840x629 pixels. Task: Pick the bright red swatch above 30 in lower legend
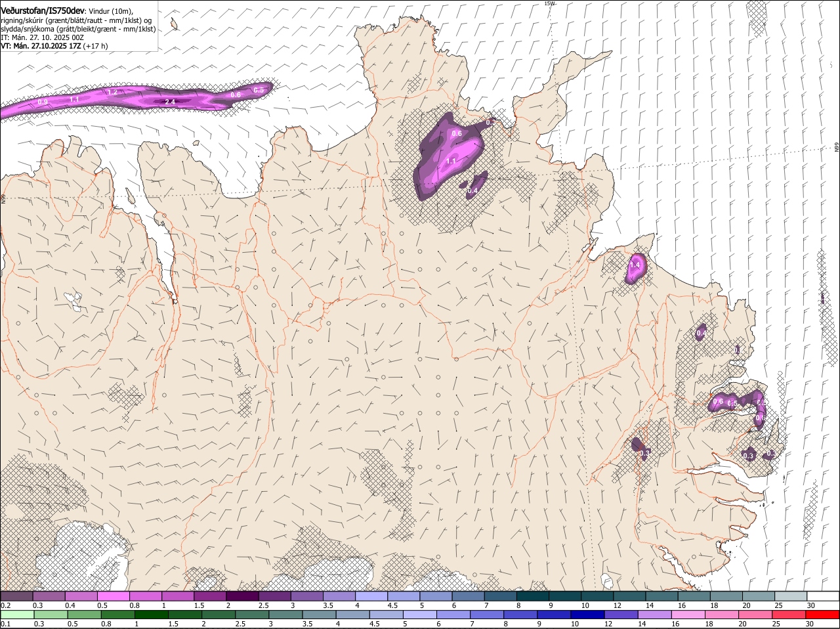822,615
